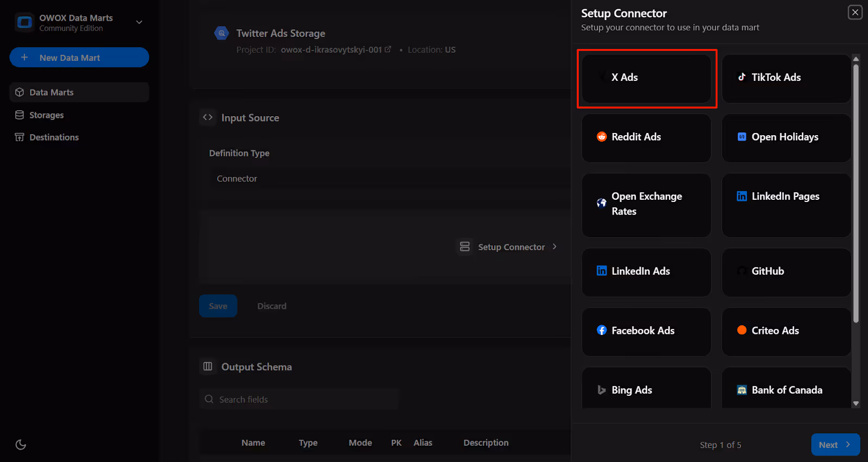Click the Setup Connector chevron arrow
This screenshot has height=462, width=868.
tap(554, 246)
